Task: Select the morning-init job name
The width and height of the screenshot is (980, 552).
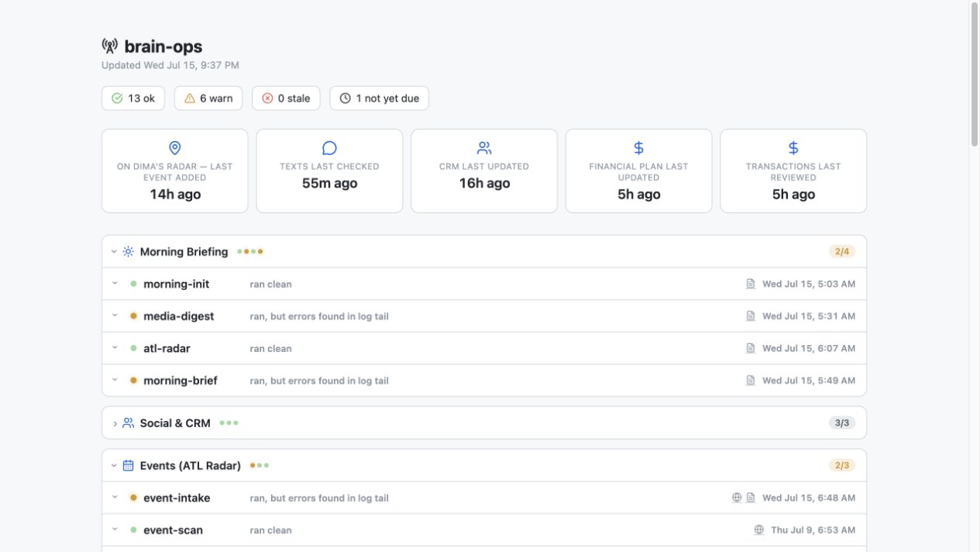Action: (x=177, y=285)
